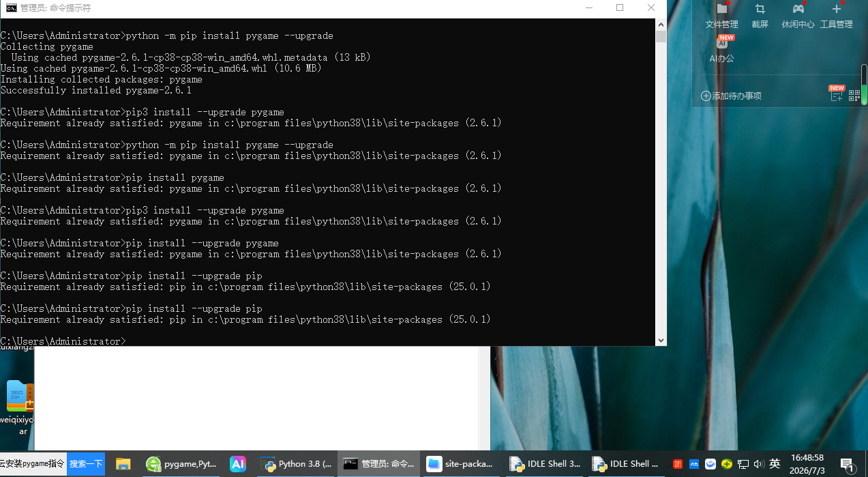Click the 管理员: 命令提示符 window title text
The image size is (868, 477).
click(55, 8)
